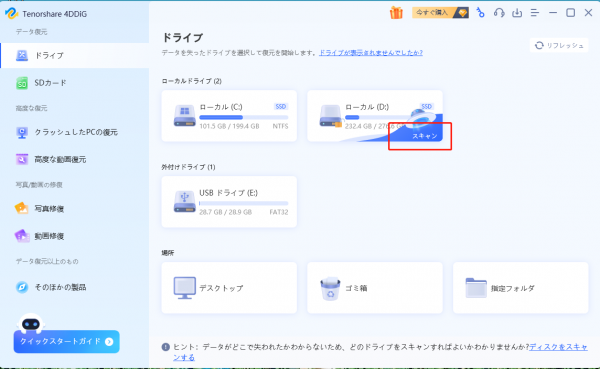Open クラッシュしたPCの復元 sidebar item
This screenshot has width=600, height=369.
pyautogui.click(x=75, y=132)
